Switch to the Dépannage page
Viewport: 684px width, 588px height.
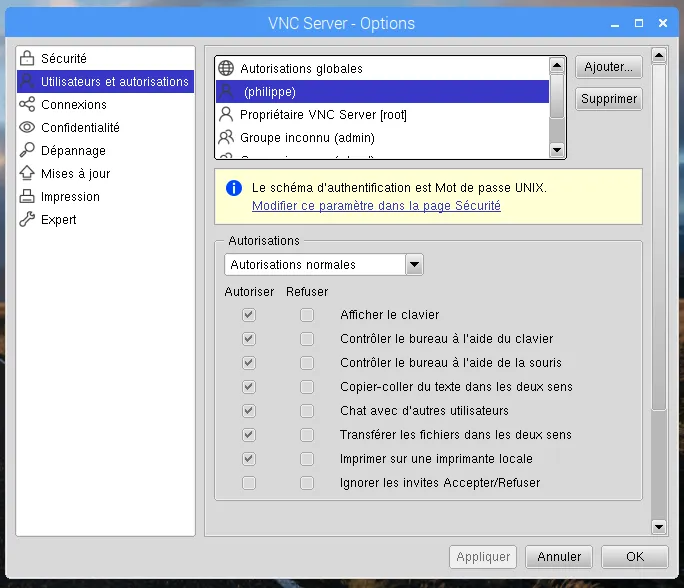click(106, 150)
